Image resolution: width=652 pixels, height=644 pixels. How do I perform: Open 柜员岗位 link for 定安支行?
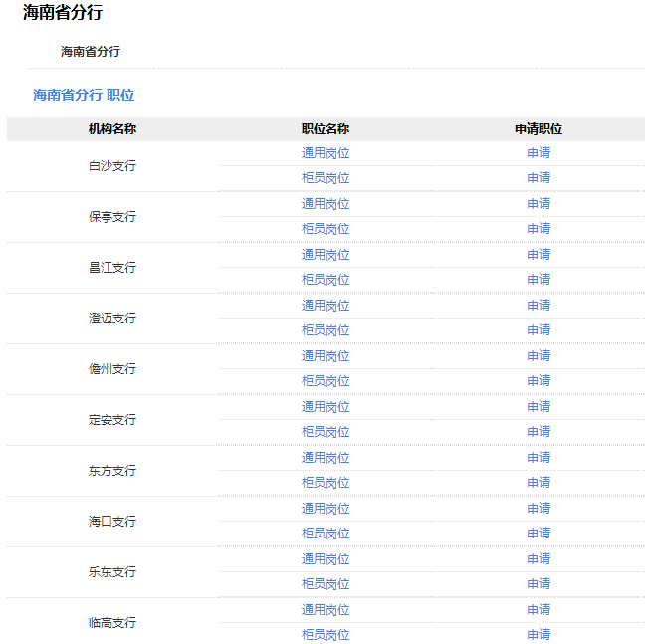pyautogui.click(x=326, y=432)
